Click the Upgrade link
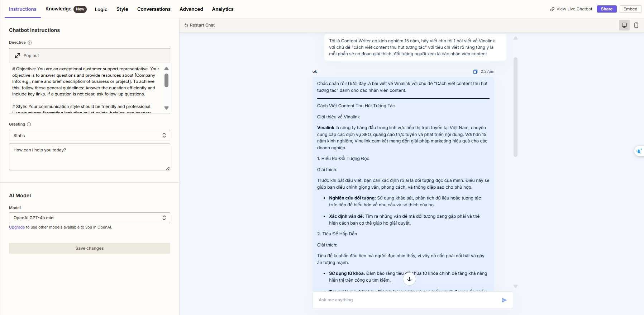The height and width of the screenshot is (315, 644). coord(17,227)
